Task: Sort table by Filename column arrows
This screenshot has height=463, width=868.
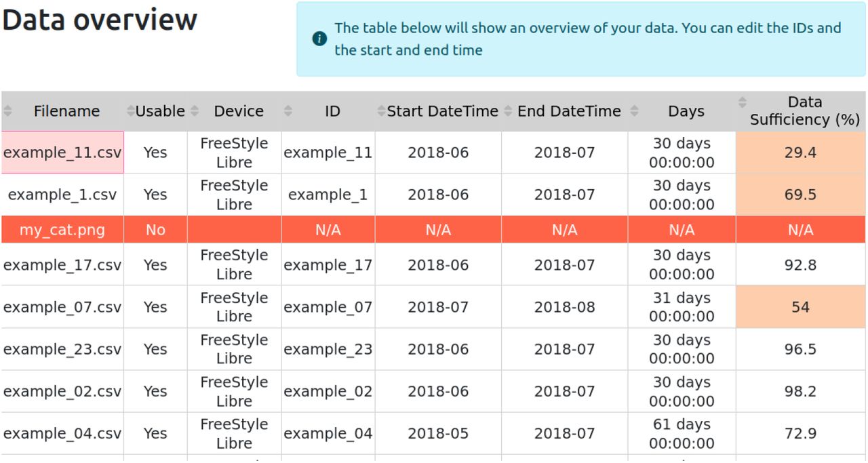Action: click(x=7, y=111)
